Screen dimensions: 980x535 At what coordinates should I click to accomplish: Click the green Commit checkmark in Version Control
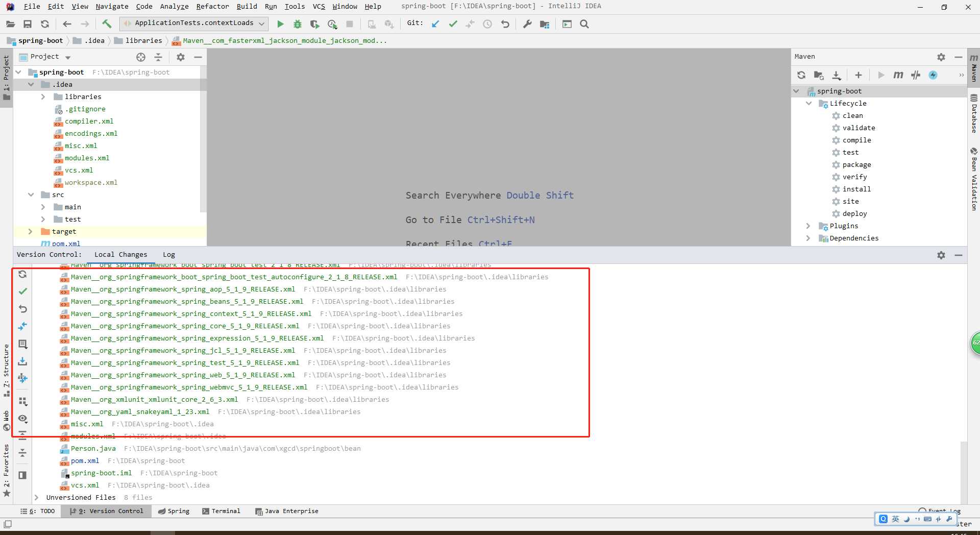pos(22,291)
